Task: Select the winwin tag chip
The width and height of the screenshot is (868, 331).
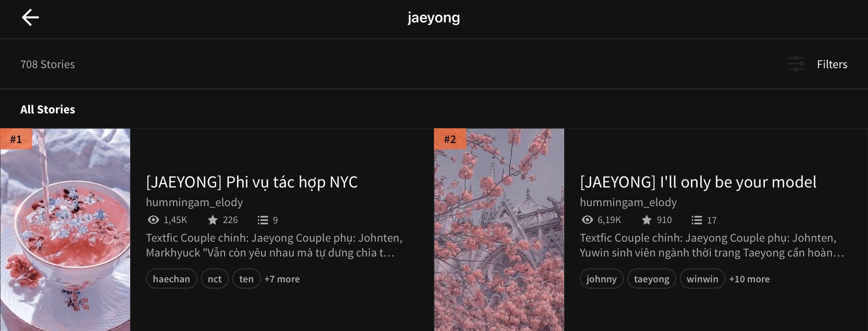Action: coord(702,279)
